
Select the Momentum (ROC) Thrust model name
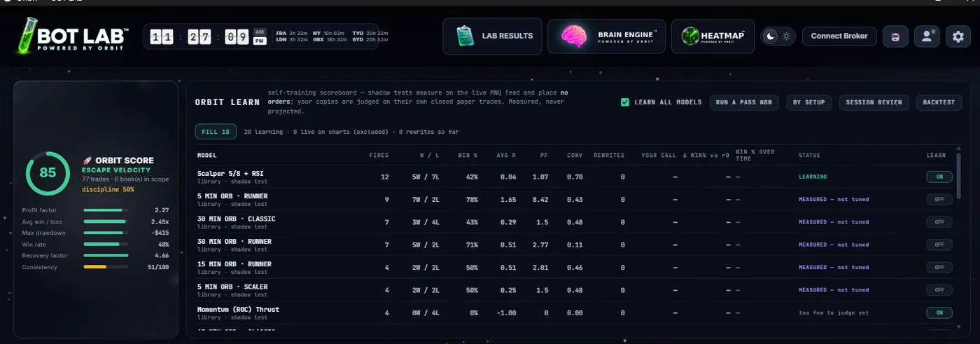[x=238, y=309]
